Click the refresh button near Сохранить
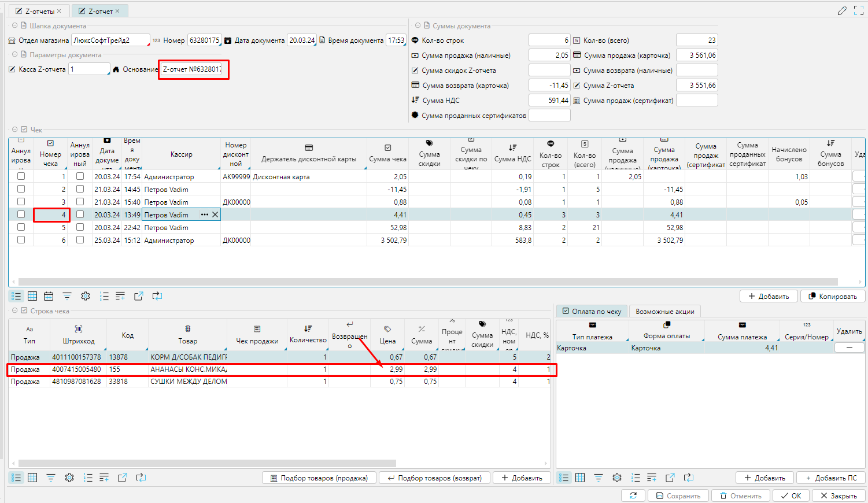This screenshot has width=868, height=503. (633, 495)
